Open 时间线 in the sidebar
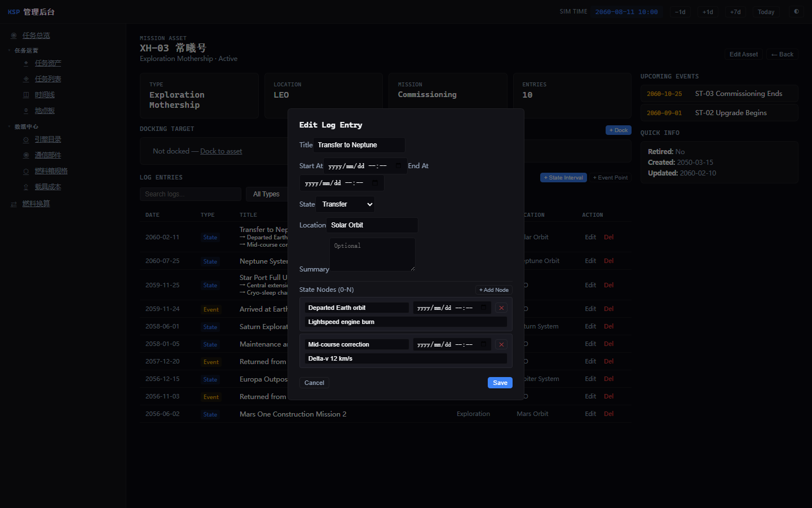Image resolution: width=812 pixels, height=508 pixels. pyautogui.click(x=45, y=95)
